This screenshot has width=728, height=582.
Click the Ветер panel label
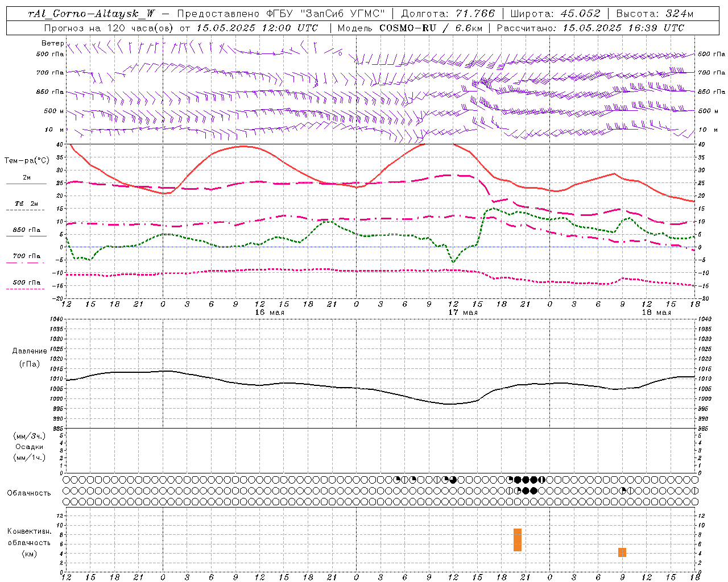(52, 43)
